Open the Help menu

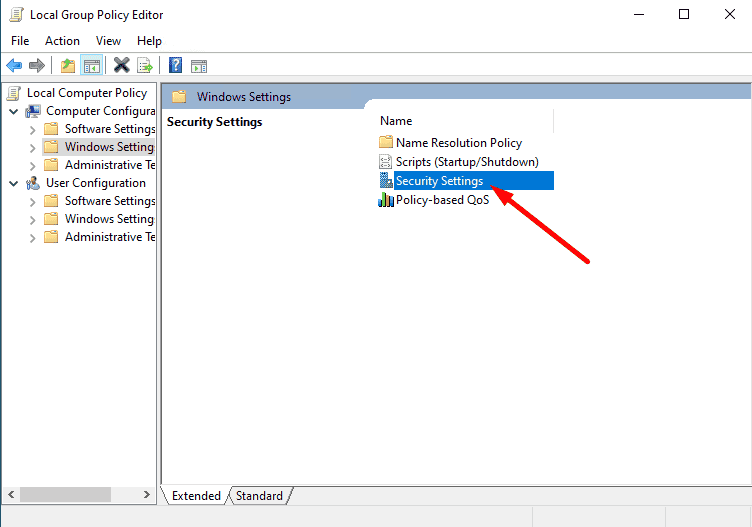click(x=149, y=41)
